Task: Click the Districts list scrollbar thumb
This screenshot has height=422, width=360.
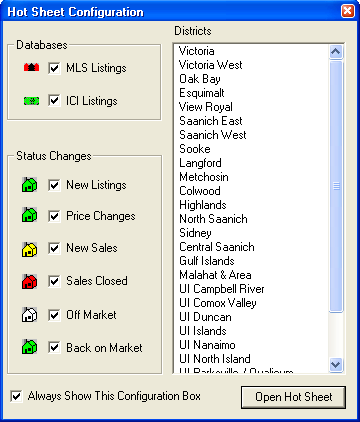Action: 336,186
